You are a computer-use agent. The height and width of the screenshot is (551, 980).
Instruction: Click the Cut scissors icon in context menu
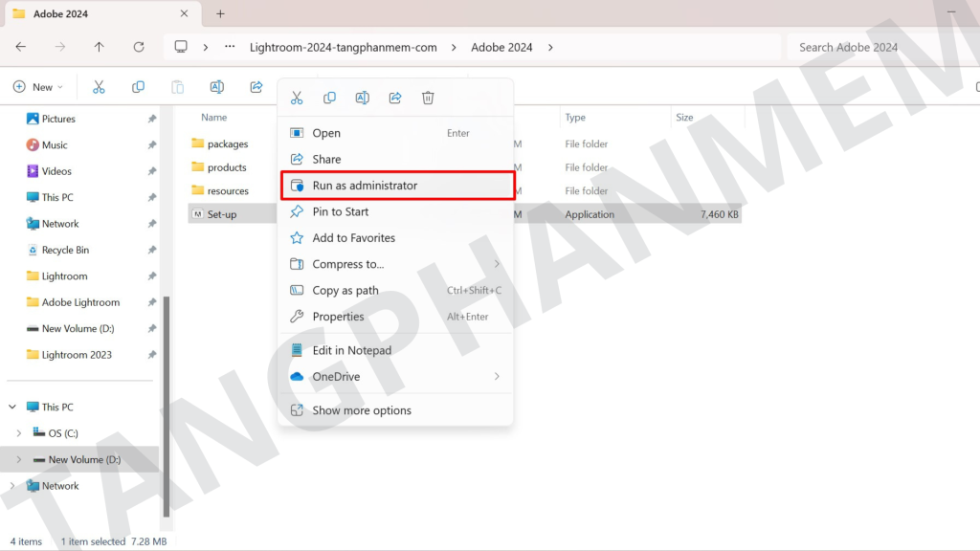[x=297, y=98]
